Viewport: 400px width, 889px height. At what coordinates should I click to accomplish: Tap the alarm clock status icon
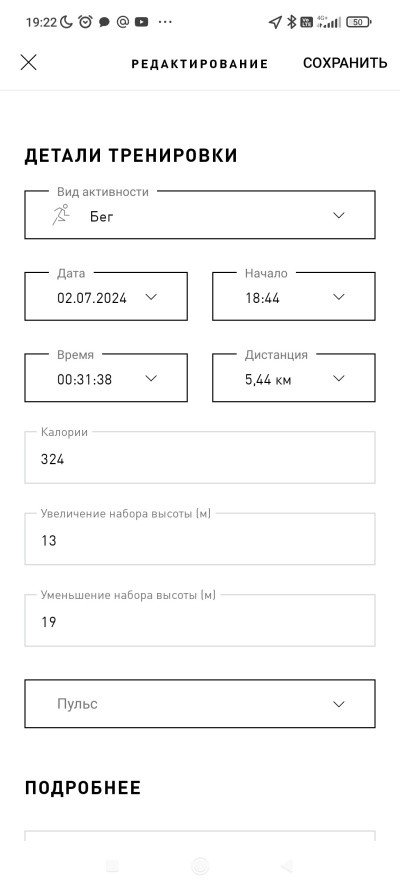pos(86,22)
